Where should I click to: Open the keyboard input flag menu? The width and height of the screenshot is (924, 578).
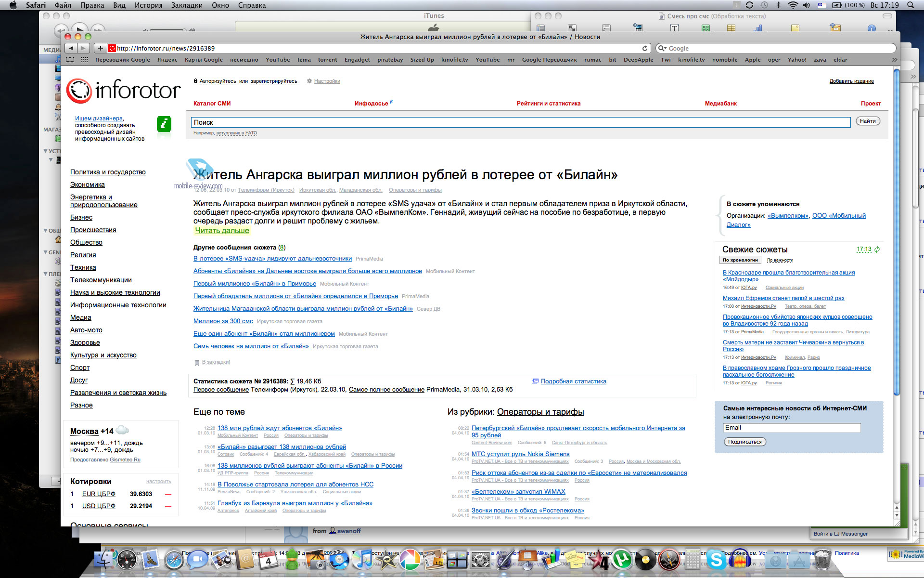coord(822,5)
